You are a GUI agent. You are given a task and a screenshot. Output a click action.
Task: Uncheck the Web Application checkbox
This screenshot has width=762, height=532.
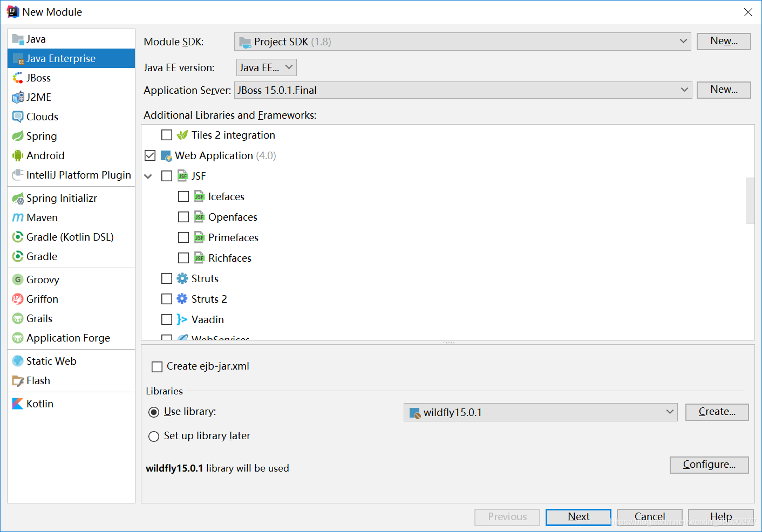(149, 155)
